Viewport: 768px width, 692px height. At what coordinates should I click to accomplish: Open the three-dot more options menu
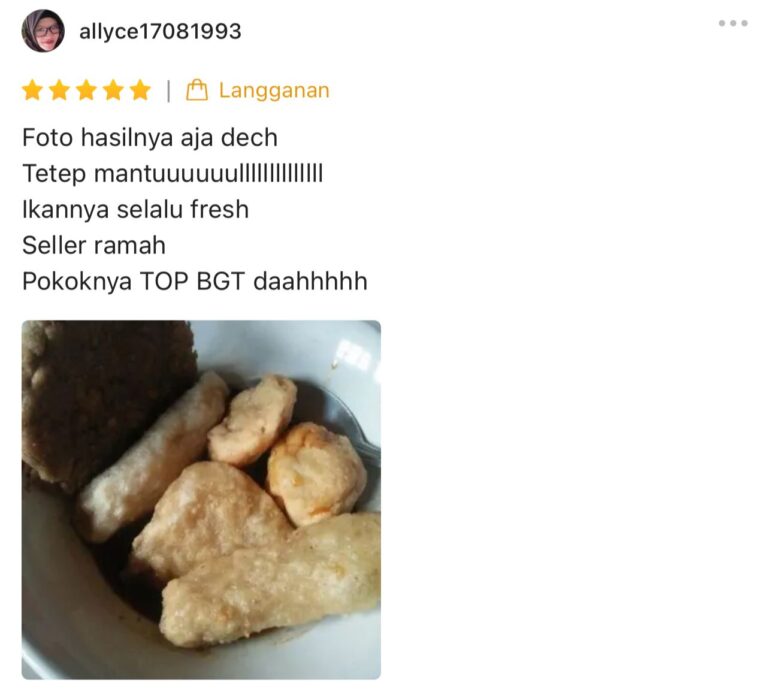click(x=733, y=23)
